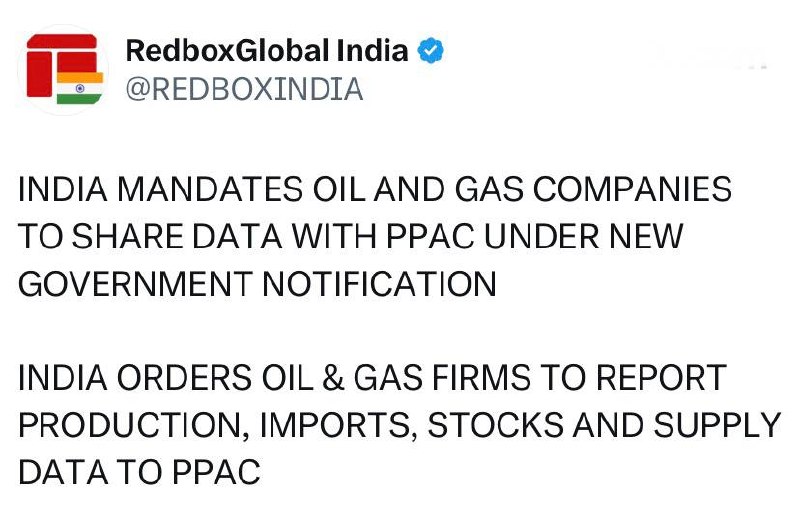Select the line starting TO SHARE DATA
Image resolution: width=800 pixels, height=523 pixels.
[351, 236]
